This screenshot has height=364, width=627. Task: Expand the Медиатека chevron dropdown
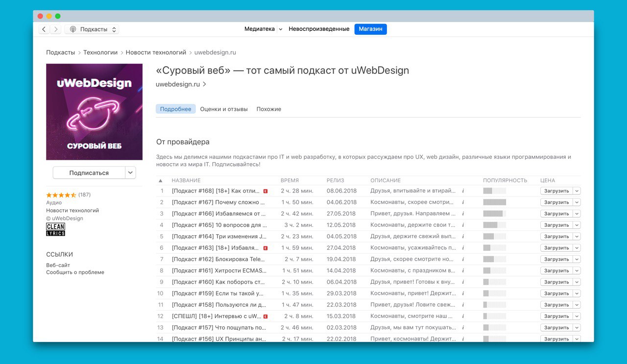[281, 29]
